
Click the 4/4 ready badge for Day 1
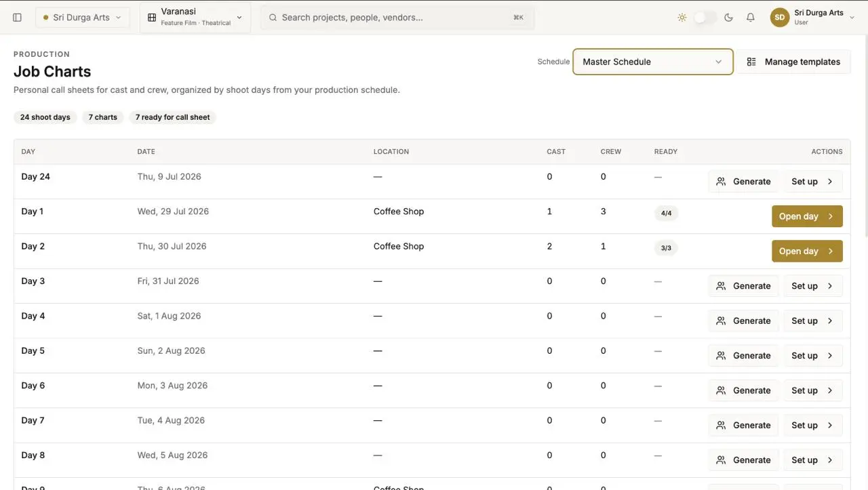667,213
